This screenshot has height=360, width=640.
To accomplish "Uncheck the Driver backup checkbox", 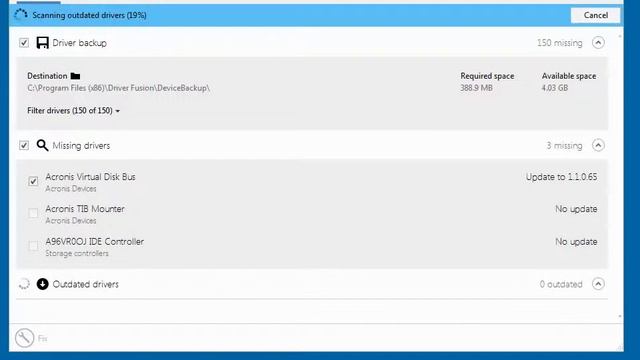I will (24, 42).
